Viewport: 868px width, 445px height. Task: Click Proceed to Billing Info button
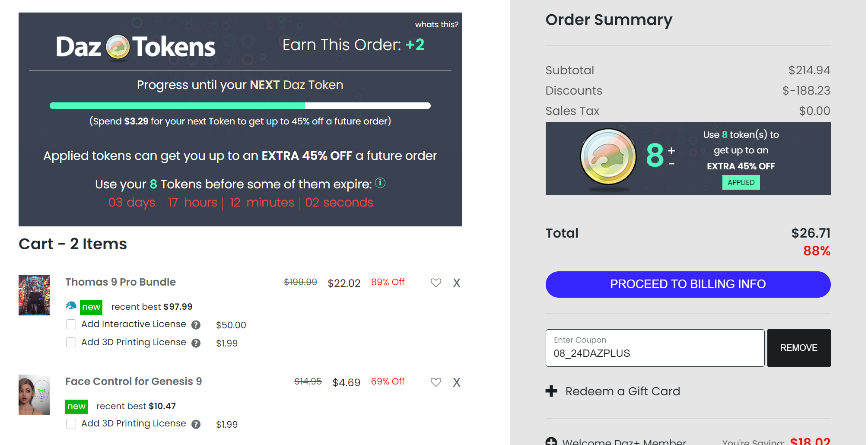(x=688, y=284)
